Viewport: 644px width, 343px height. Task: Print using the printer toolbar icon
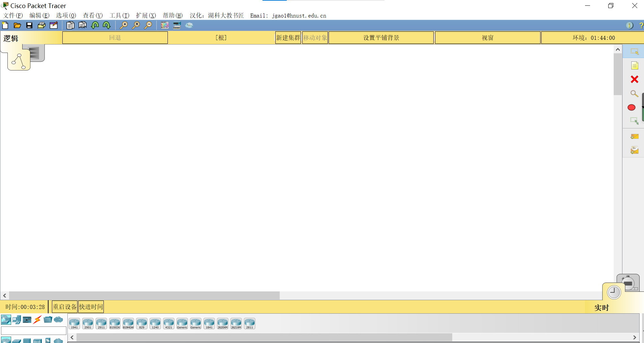click(41, 25)
